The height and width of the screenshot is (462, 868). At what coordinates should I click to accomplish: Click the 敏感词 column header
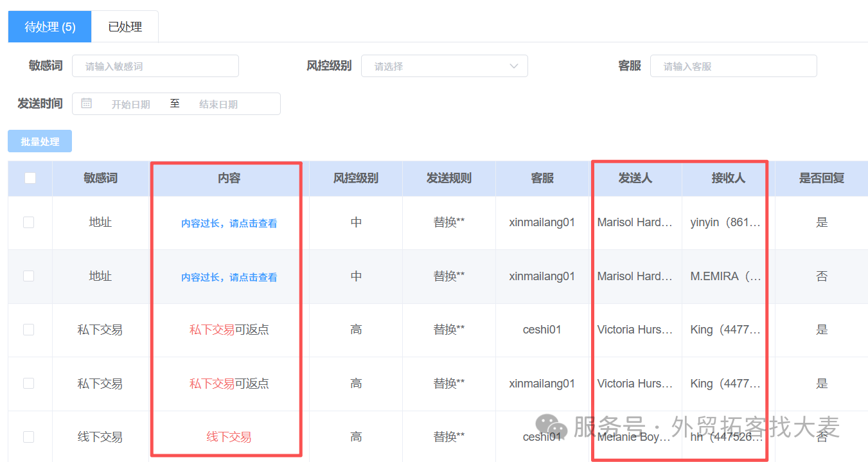(x=101, y=178)
